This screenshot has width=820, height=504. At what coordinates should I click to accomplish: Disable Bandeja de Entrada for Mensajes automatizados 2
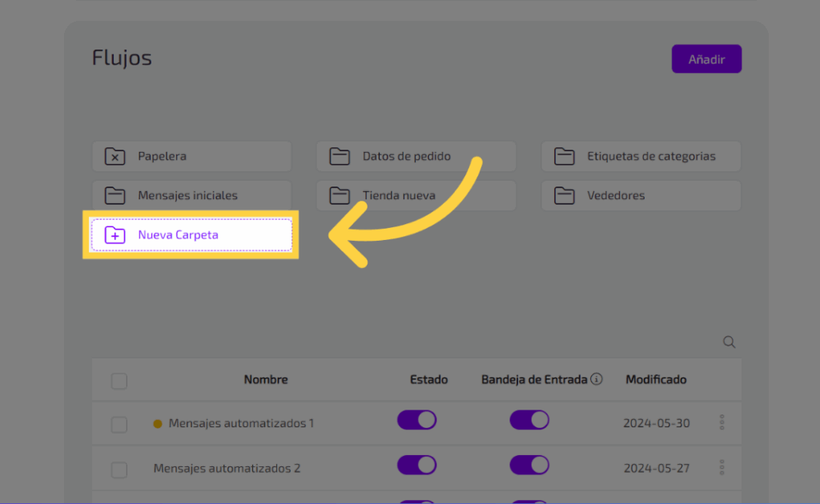pyautogui.click(x=529, y=465)
